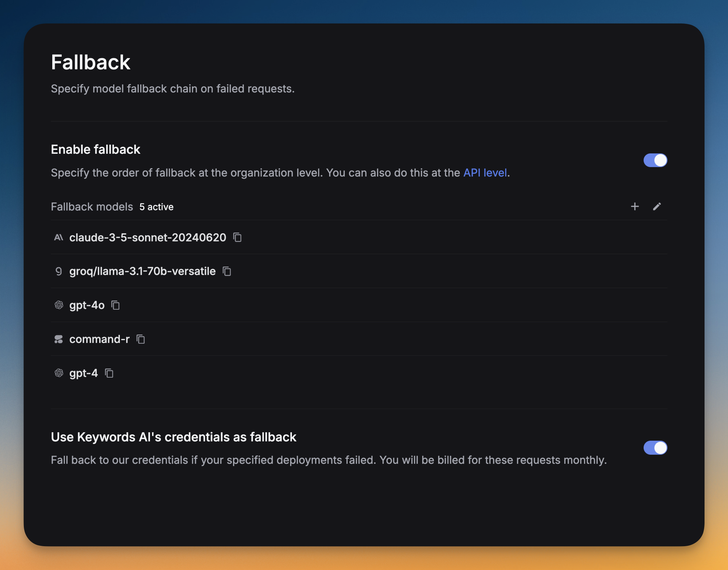Screen dimensions: 728x570
Task: Copy claude-3-5-sonnet-20240620 model name
Action: pos(238,238)
